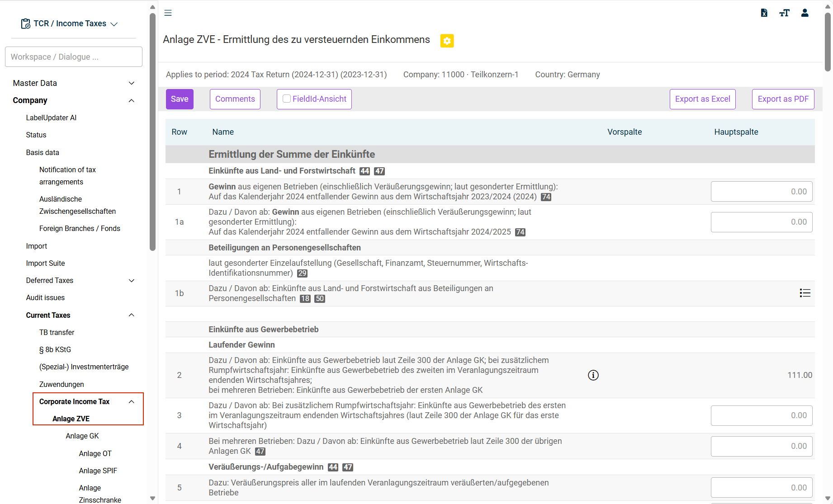Open the user profile icon
Image resolution: width=833 pixels, height=504 pixels.
[805, 13]
